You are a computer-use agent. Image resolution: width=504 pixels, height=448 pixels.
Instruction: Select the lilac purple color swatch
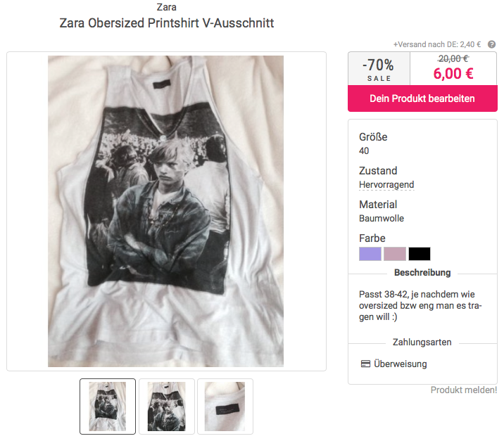click(370, 254)
